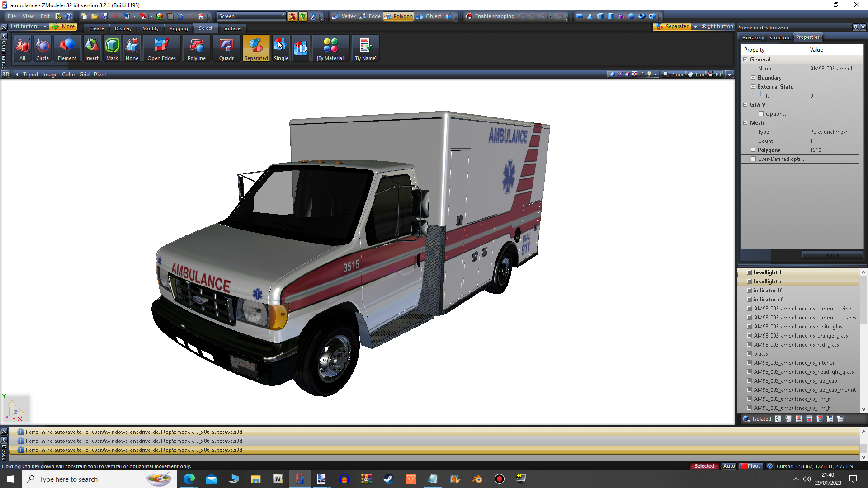Open the Modify tab
This screenshot has width=868, height=488.
click(x=151, y=28)
